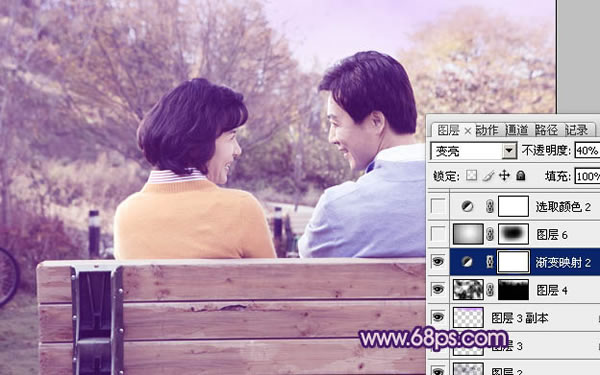Open the 记录 history tab
Screen dimensions: 600x375
[x=576, y=130]
